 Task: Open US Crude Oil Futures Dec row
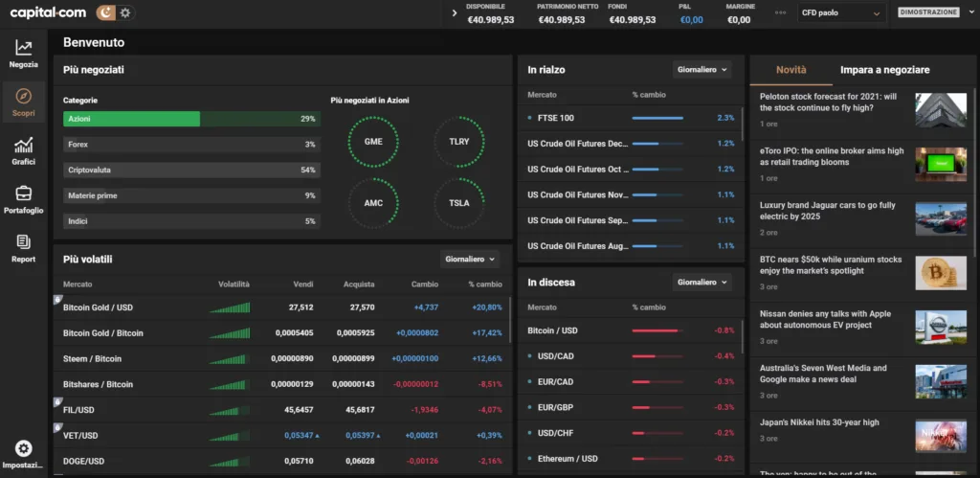[630, 144]
